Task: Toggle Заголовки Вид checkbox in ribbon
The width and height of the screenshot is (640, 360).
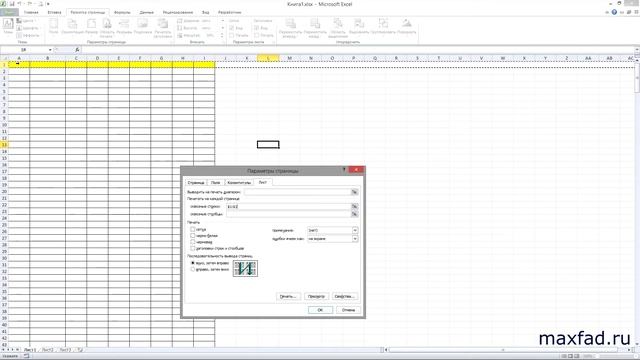Action: [x=256, y=28]
